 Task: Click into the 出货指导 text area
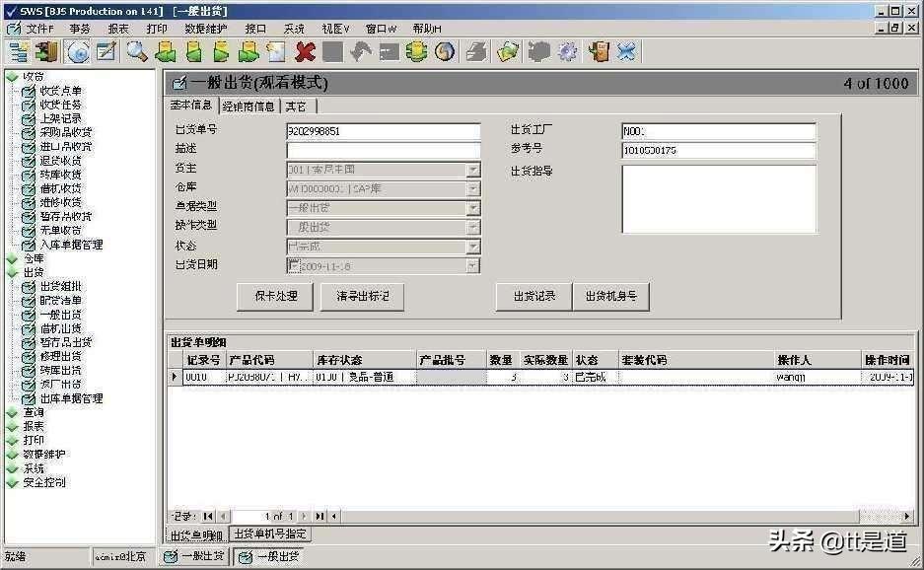click(x=719, y=198)
